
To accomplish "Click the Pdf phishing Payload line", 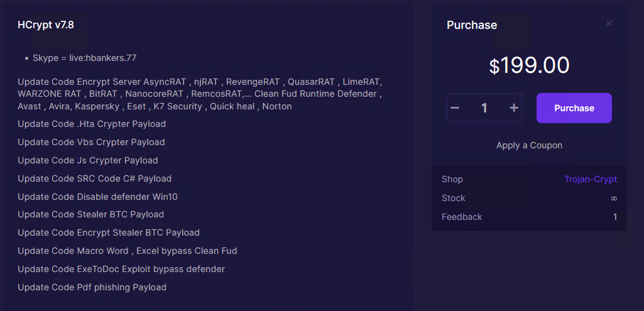I will 92,287.
